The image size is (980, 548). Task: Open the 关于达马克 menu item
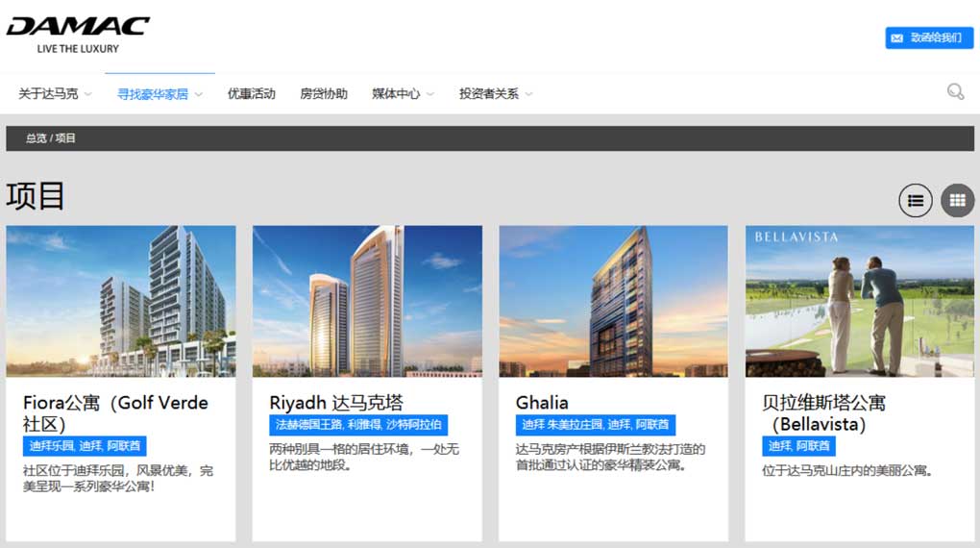pyautogui.click(x=48, y=94)
